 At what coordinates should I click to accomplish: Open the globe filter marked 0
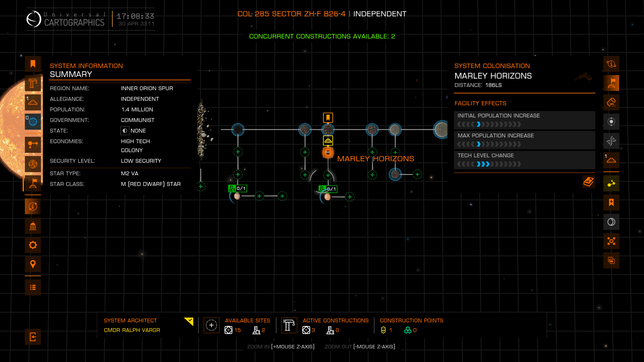pyautogui.click(x=33, y=122)
